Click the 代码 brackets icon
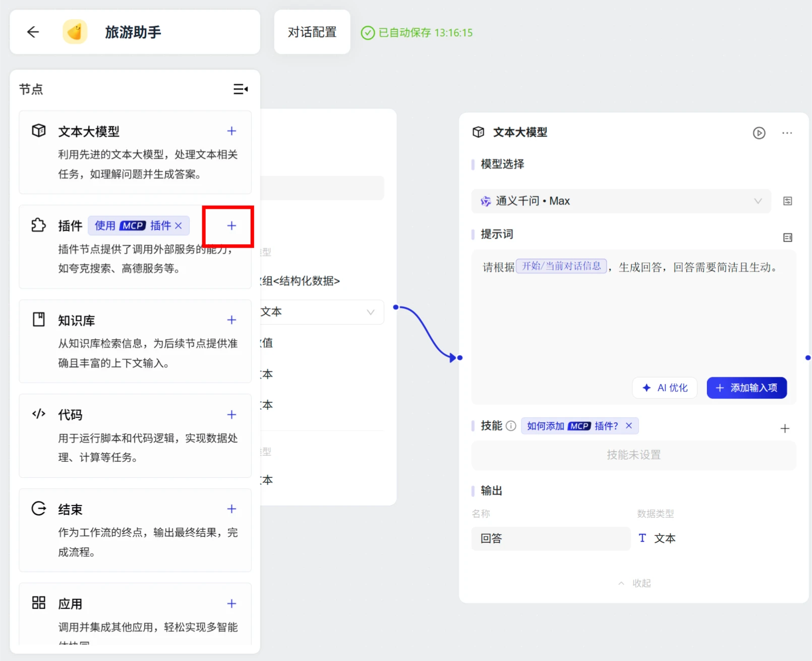812x661 pixels. coord(39,414)
